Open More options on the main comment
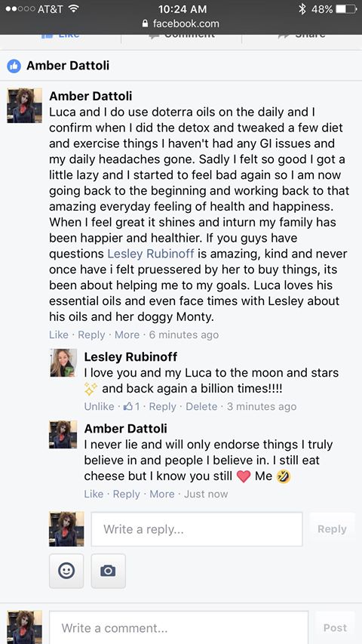Image resolution: width=362 pixels, height=644 pixels. 127,334
